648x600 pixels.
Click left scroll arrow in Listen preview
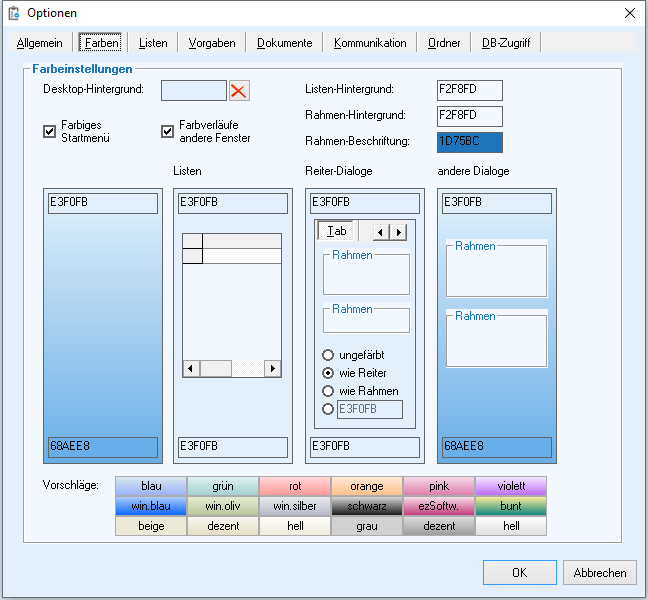(x=191, y=368)
